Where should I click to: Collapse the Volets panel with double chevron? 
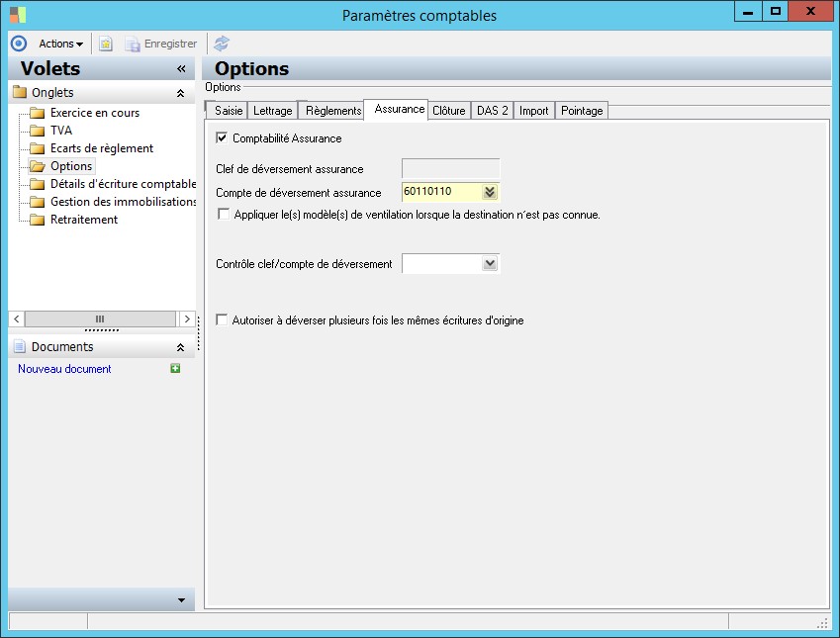pos(181,68)
